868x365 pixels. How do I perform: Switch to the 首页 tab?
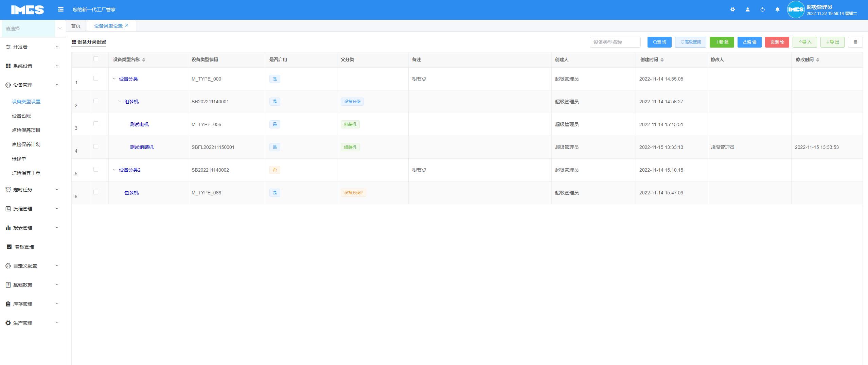76,26
